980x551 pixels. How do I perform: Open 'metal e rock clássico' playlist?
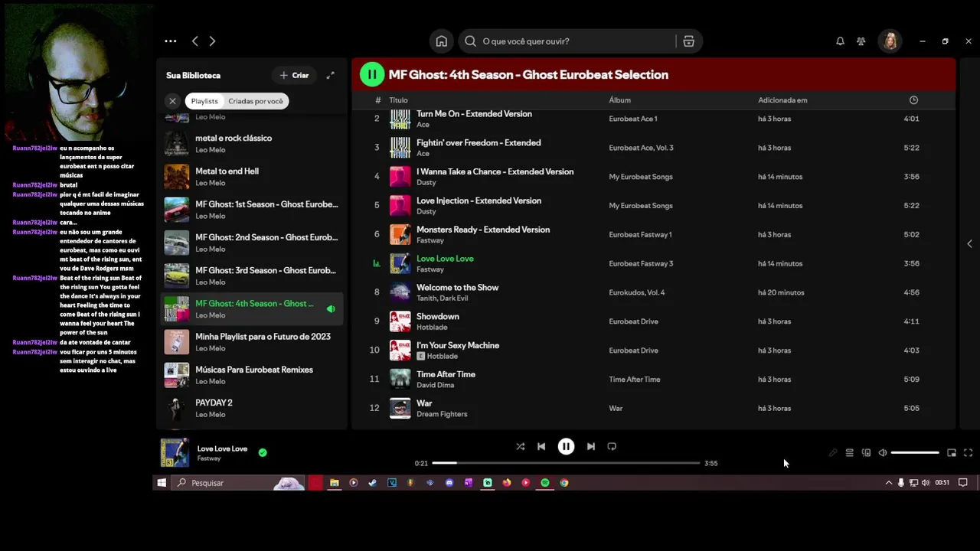point(252,144)
